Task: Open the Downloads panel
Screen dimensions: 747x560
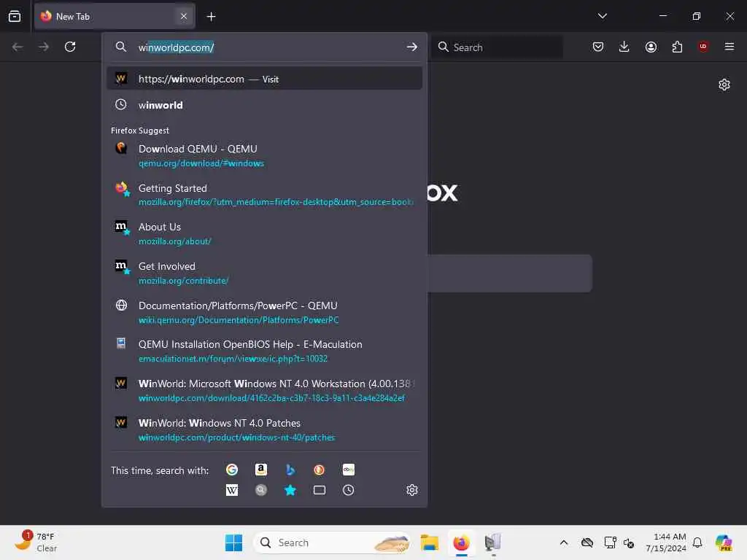Action: click(x=624, y=47)
